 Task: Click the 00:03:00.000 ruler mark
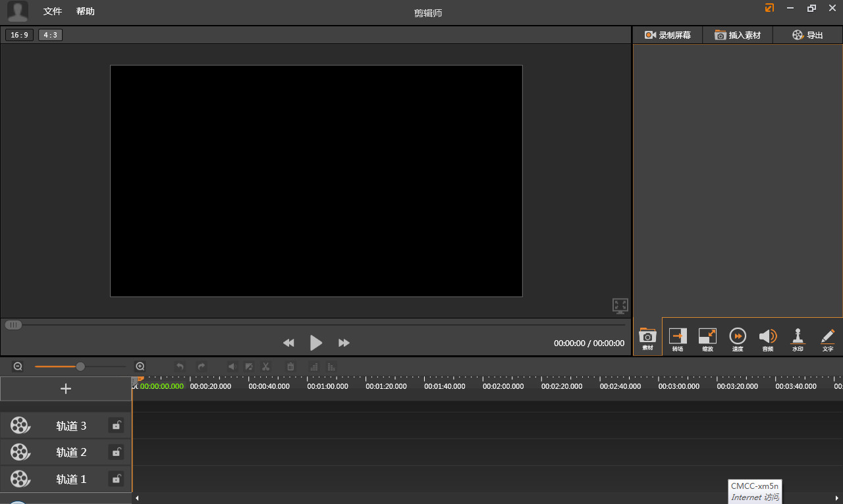679,386
